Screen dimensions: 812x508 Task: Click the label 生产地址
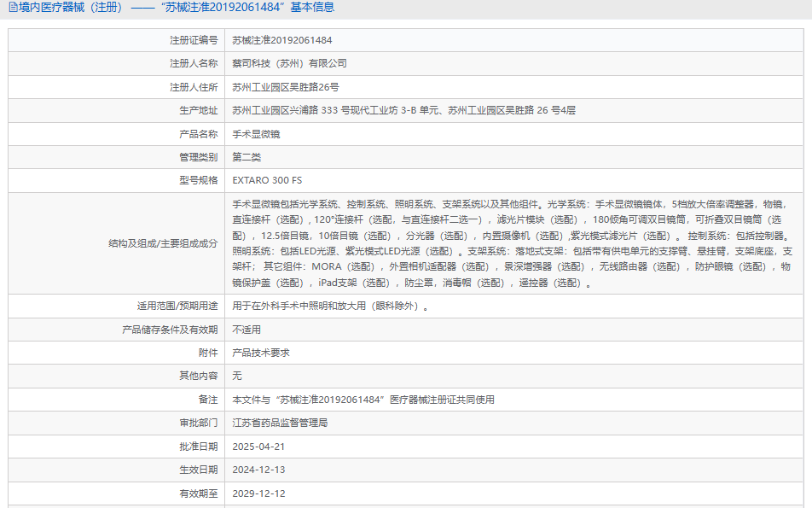(x=199, y=110)
